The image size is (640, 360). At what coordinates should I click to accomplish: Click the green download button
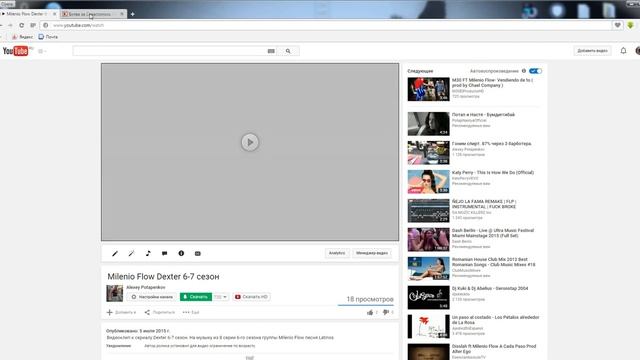tap(196, 297)
